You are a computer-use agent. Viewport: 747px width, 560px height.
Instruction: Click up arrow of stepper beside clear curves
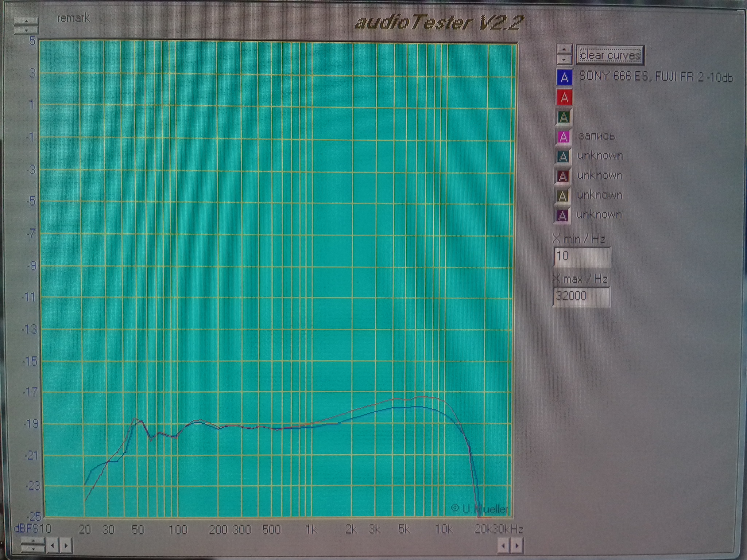pos(564,49)
